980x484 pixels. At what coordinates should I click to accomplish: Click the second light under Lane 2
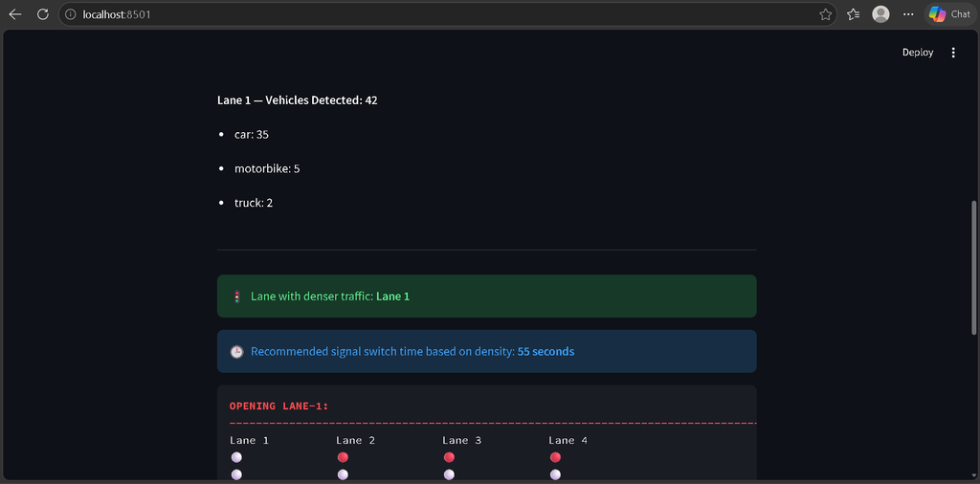tap(343, 474)
